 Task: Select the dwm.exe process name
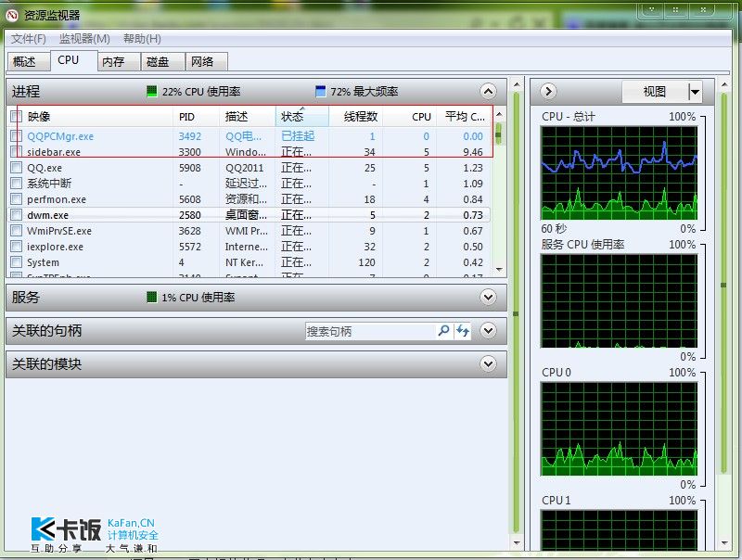(47, 215)
